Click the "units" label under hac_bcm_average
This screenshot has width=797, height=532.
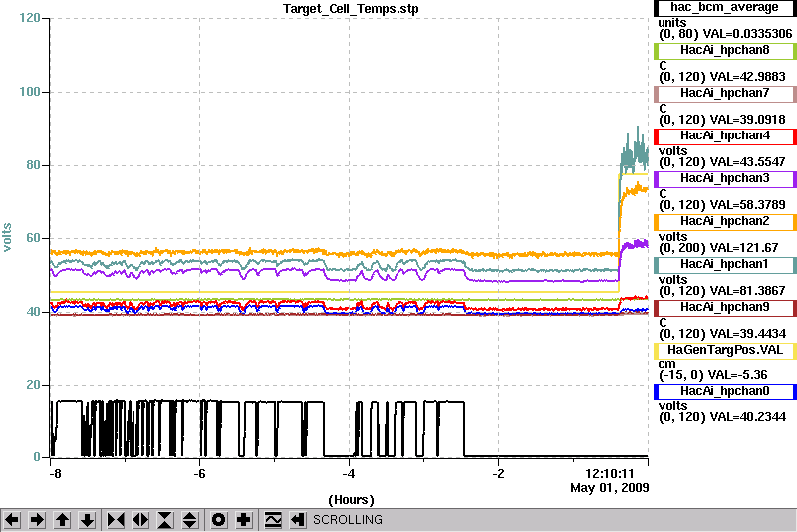click(x=671, y=23)
